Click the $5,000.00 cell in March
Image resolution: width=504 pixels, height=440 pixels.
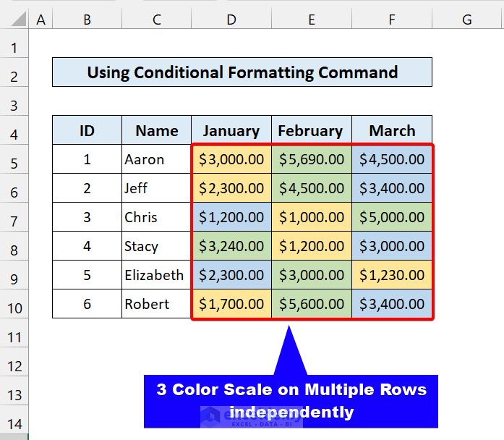tap(392, 217)
